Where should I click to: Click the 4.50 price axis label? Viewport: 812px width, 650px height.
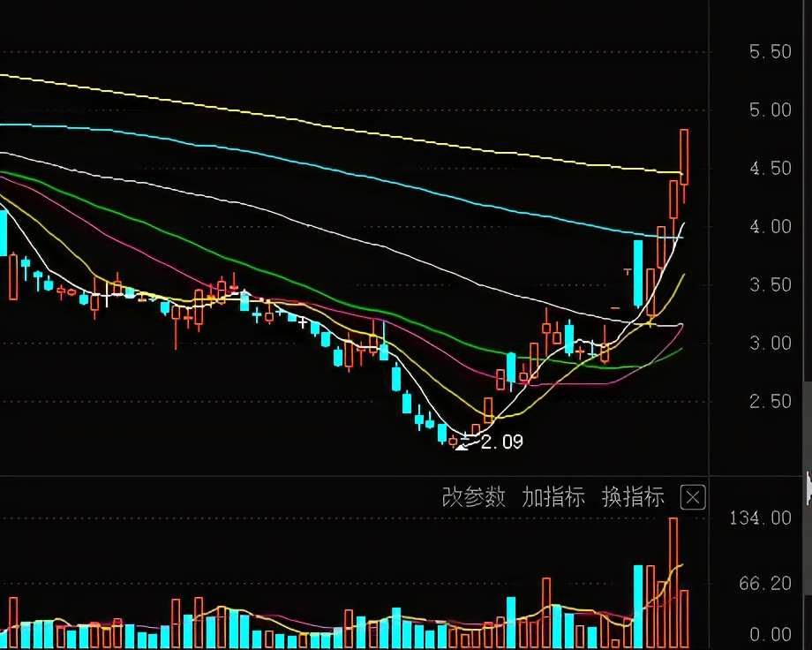[770, 169]
